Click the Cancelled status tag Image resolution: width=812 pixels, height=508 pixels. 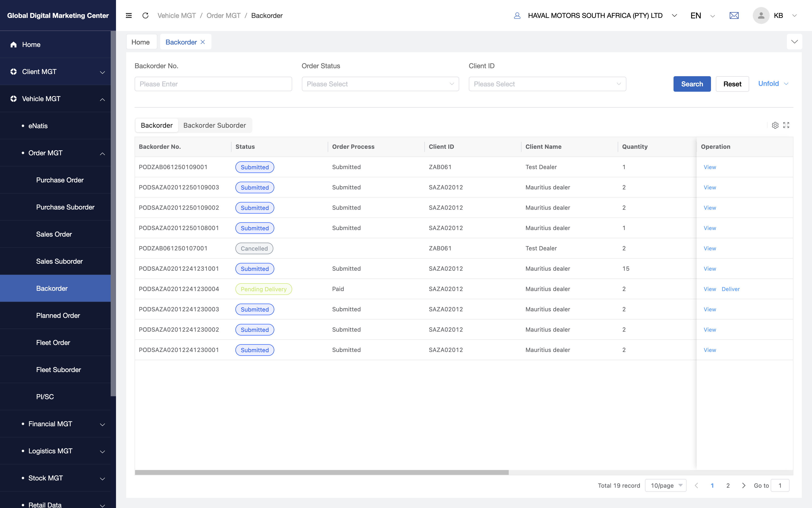254,248
